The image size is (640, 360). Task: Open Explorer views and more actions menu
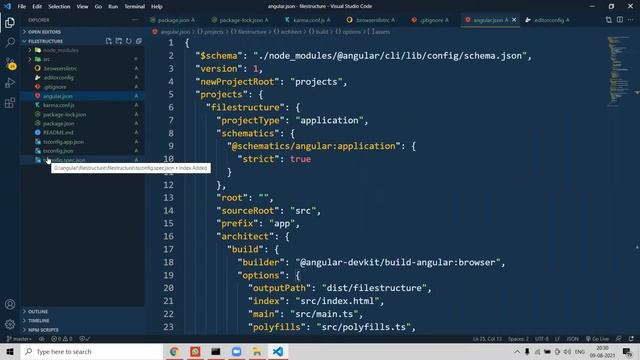[x=135, y=20]
